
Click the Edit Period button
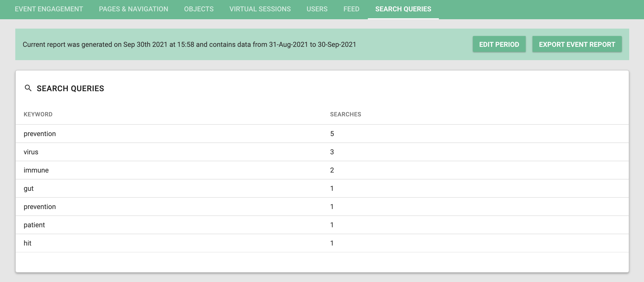pos(499,44)
